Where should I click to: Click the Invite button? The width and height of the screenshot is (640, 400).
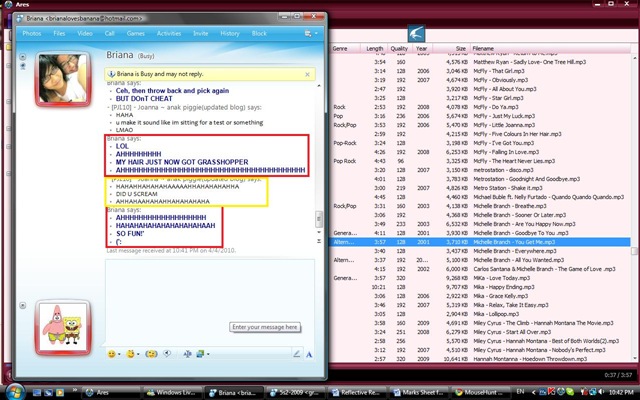coord(200,33)
